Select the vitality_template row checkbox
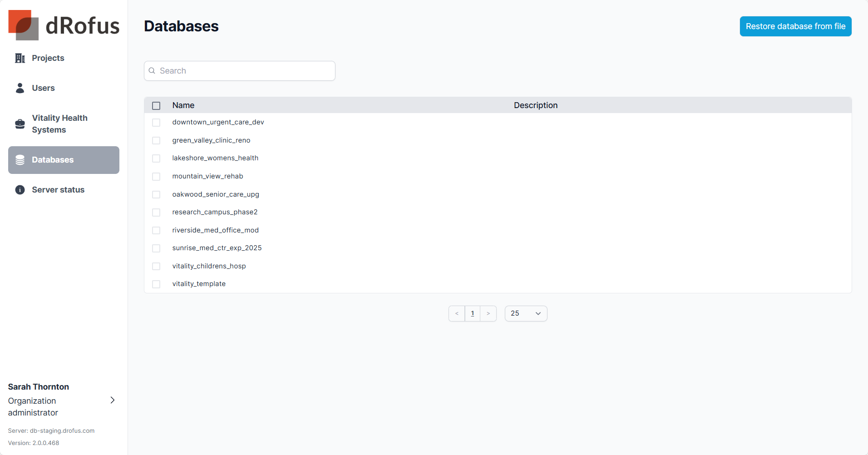 click(156, 284)
